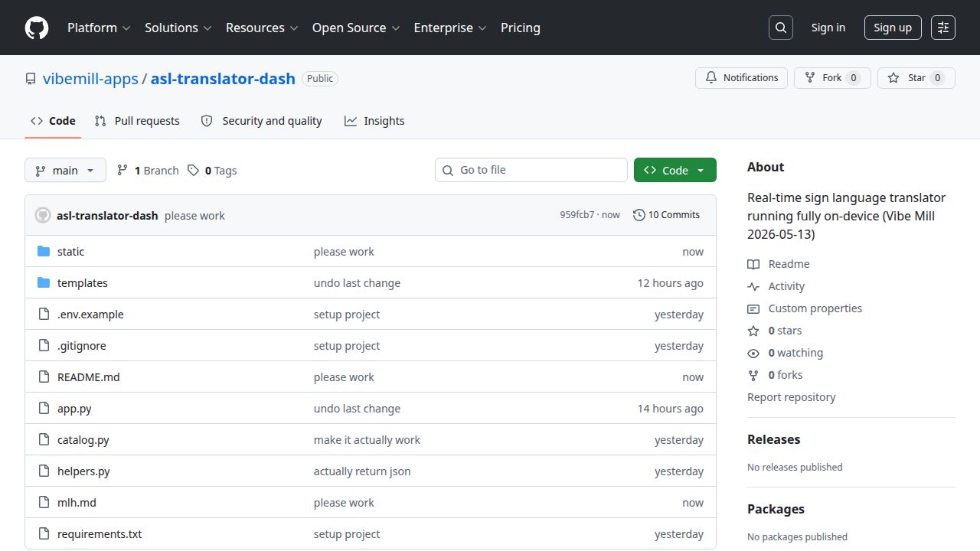Image resolution: width=980 pixels, height=551 pixels.
Task: Click 'actually return json' commit message
Action: tap(362, 471)
